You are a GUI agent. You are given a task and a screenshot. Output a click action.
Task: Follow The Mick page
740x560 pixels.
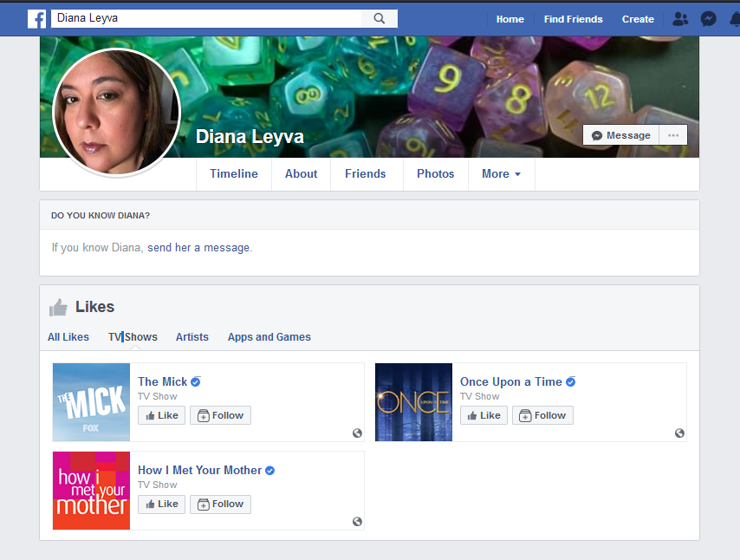pos(220,415)
